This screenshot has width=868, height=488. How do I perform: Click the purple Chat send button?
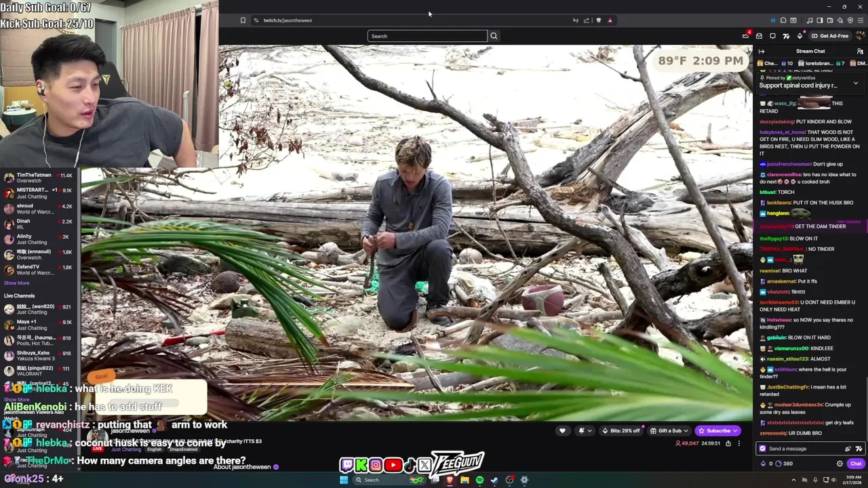pos(856,464)
